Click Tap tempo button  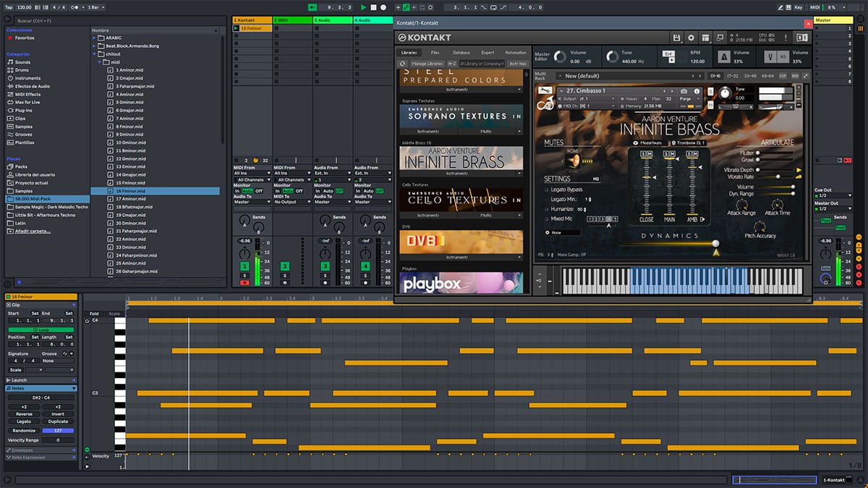pos(10,7)
